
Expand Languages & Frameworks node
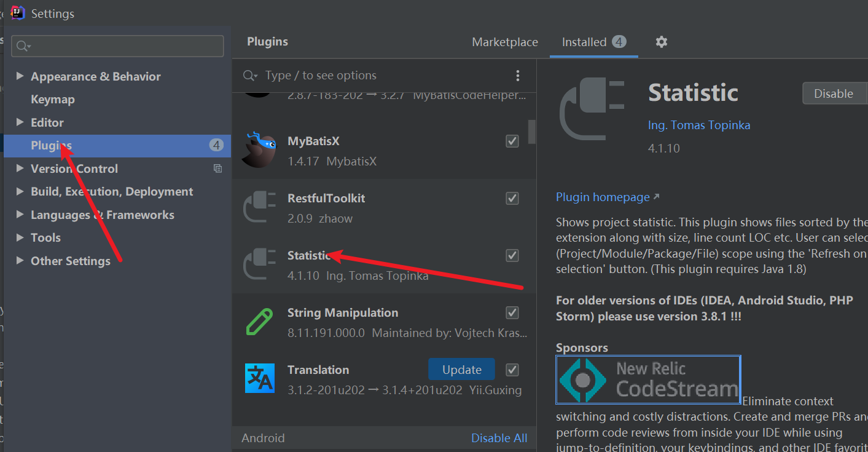coord(20,214)
